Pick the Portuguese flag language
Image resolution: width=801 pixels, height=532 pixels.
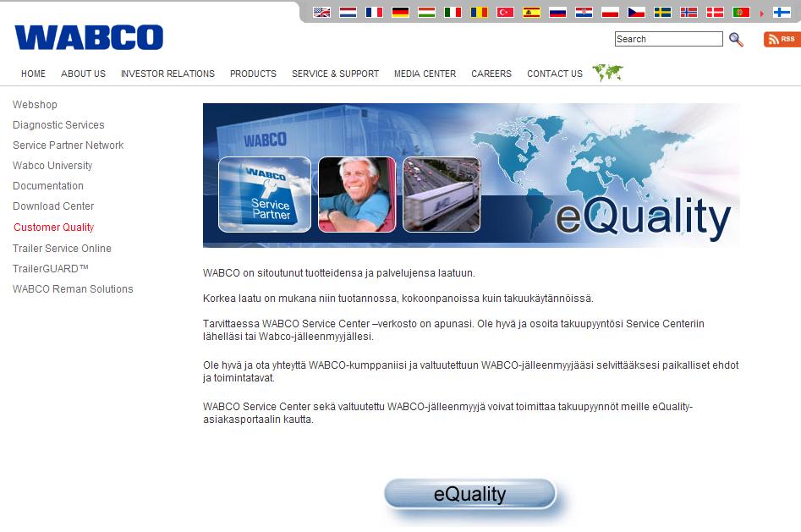pyautogui.click(x=741, y=13)
